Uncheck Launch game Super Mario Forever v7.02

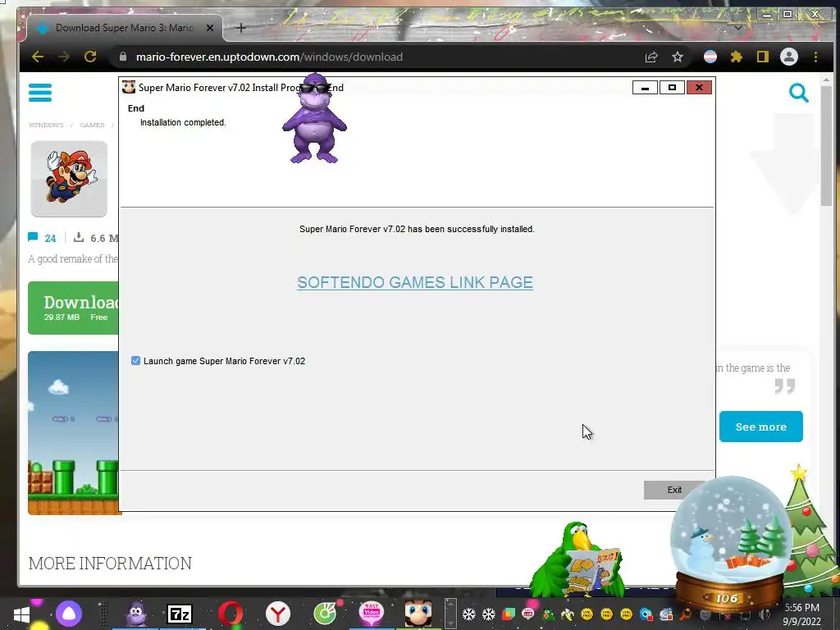(135, 361)
